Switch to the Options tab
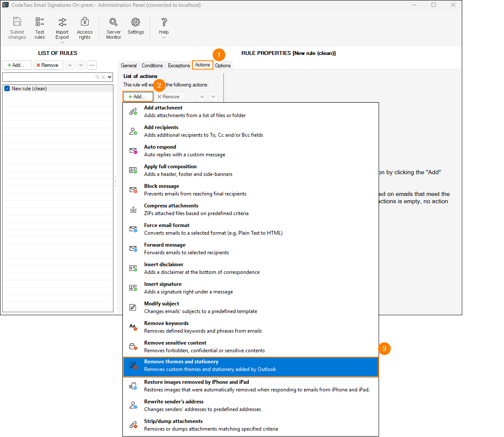 click(223, 66)
